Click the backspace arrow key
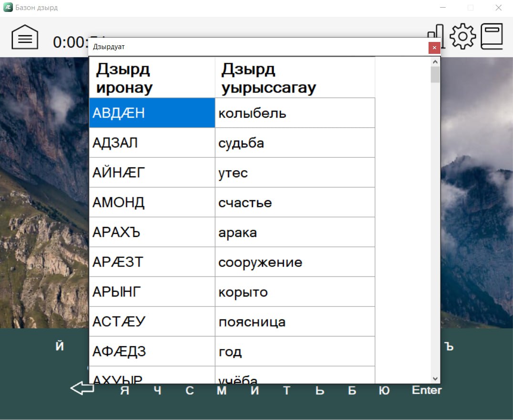 coord(82,389)
